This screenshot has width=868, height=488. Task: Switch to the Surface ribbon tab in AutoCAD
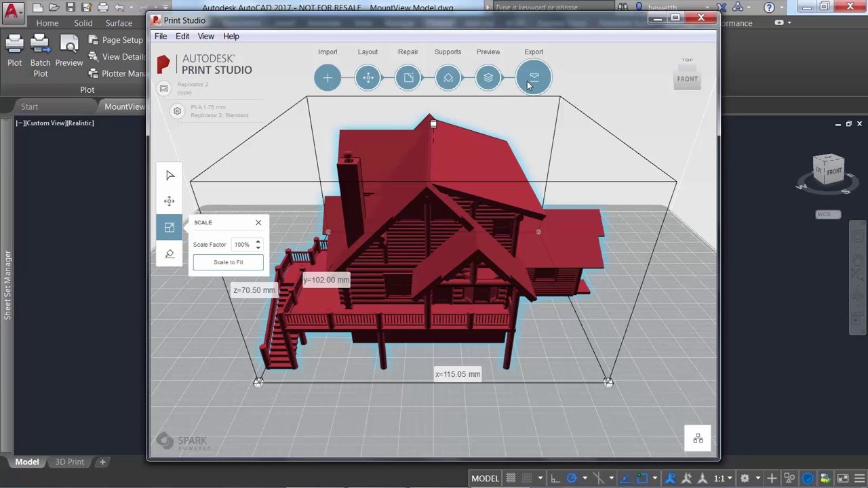coord(119,23)
